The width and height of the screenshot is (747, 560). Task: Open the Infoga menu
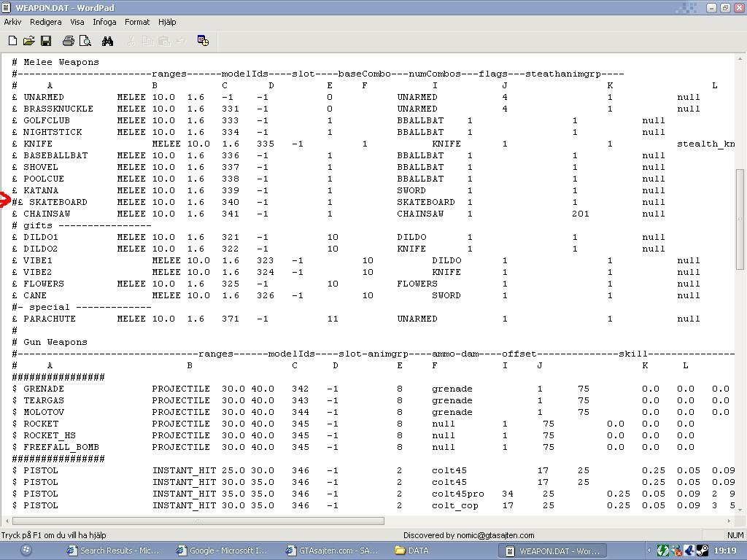click(104, 22)
